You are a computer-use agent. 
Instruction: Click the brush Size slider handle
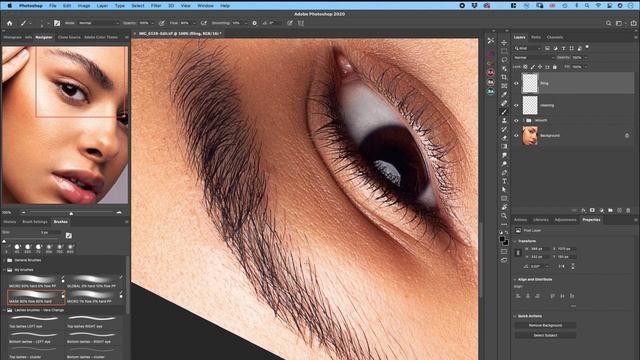tap(4, 241)
